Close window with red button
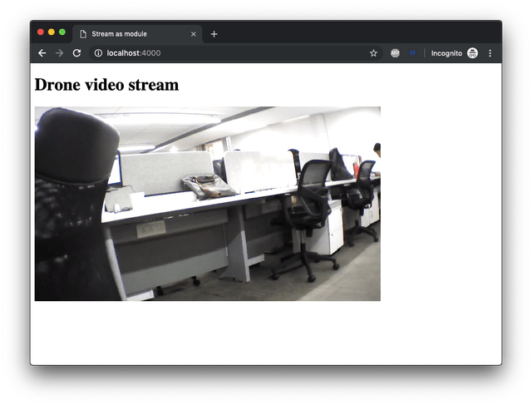 (41, 32)
